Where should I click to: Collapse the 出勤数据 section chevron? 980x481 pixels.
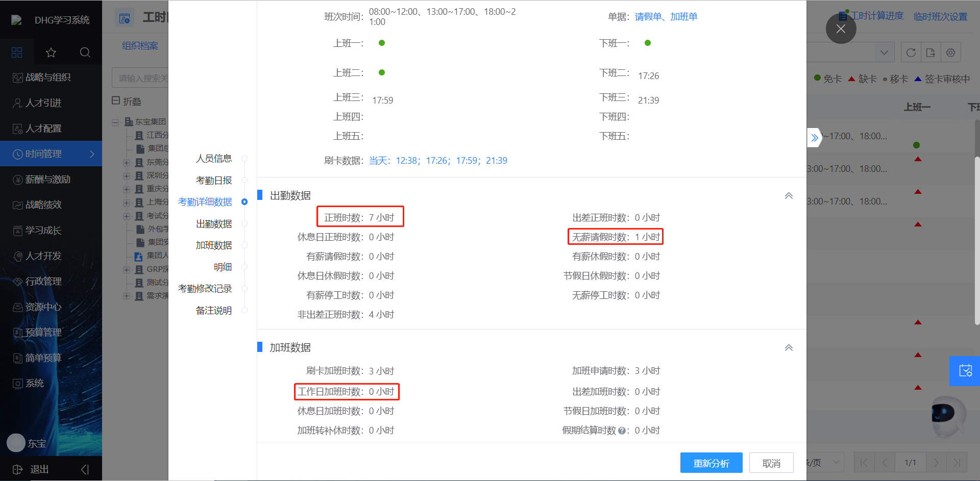789,195
